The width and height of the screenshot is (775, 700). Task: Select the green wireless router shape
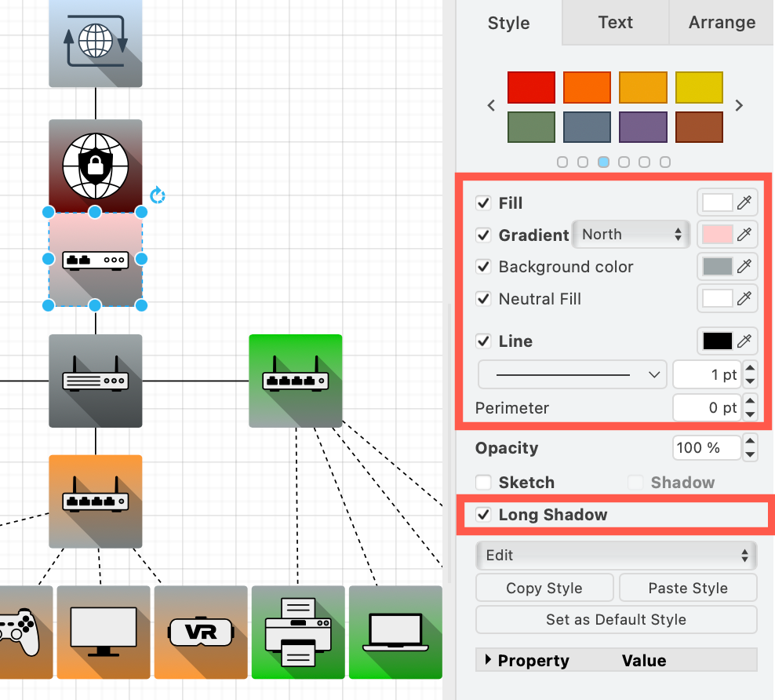click(295, 381)
